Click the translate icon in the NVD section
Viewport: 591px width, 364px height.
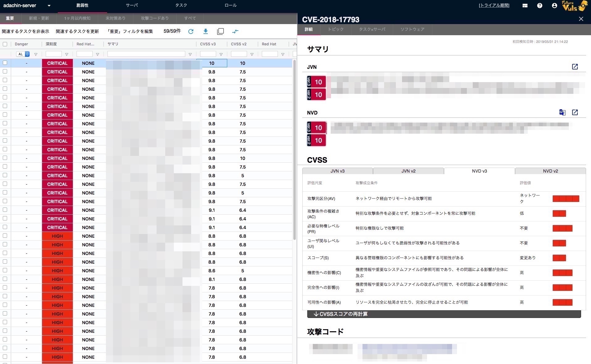coord(562,112)
